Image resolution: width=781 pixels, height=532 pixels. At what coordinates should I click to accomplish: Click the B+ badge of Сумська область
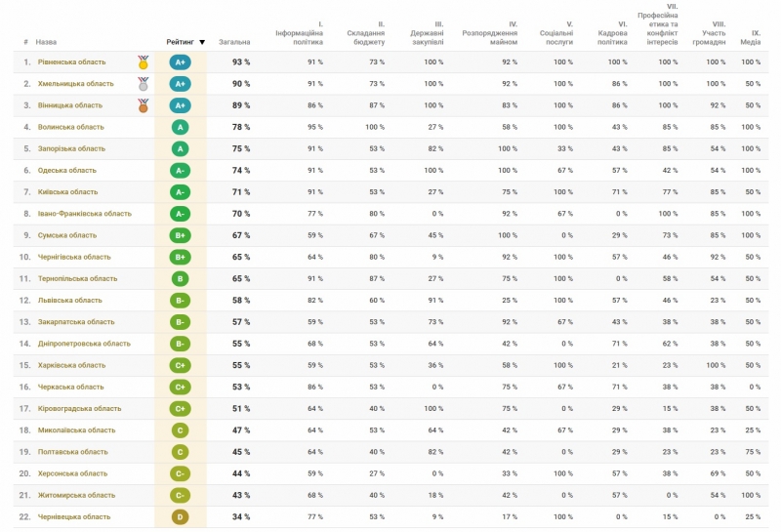tap(180, 235)
